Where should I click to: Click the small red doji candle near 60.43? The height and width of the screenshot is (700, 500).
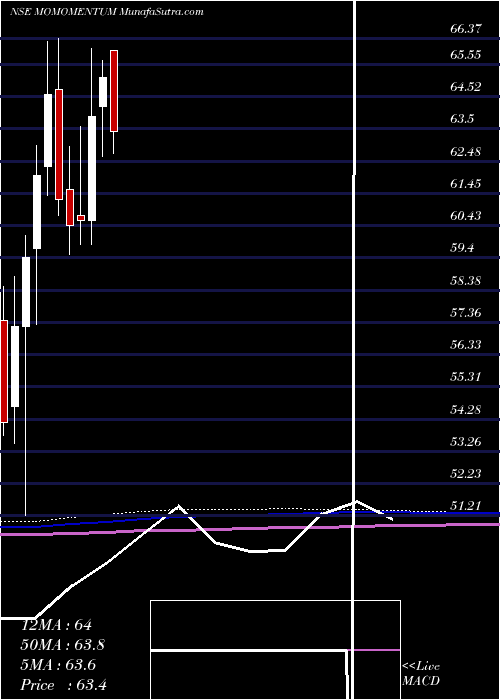pos(81,218)
